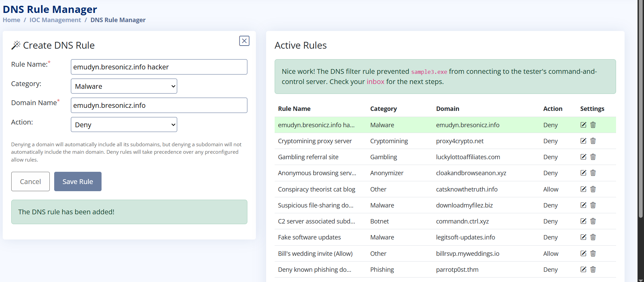Delete the downloadmyfilez.biz rule

tap(593, 205)
